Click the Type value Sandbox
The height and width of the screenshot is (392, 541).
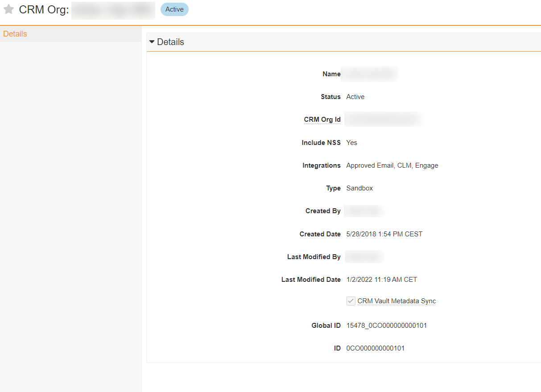359,188
